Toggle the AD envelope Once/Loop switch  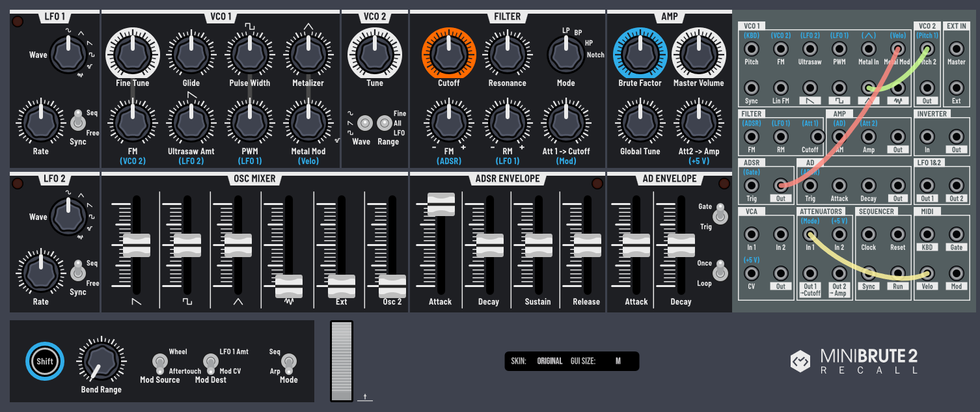[720, 270]
